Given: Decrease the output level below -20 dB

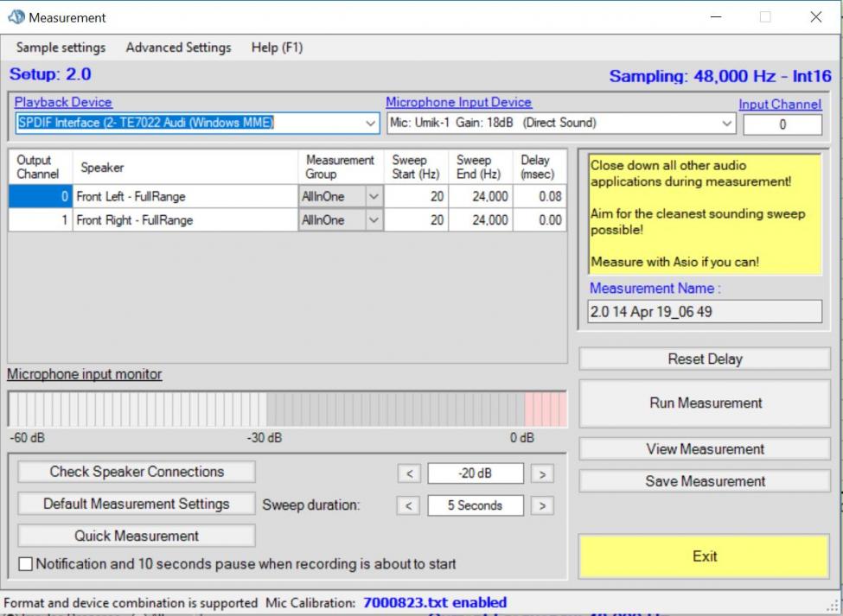Looking at the screenshot, I should [409, 473].
